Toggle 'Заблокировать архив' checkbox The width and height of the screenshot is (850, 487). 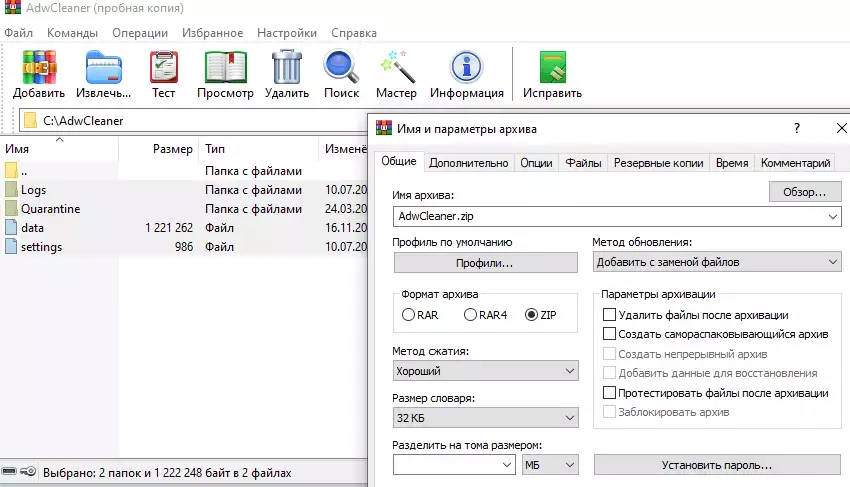pyautogui.click(x=609, y=412)
